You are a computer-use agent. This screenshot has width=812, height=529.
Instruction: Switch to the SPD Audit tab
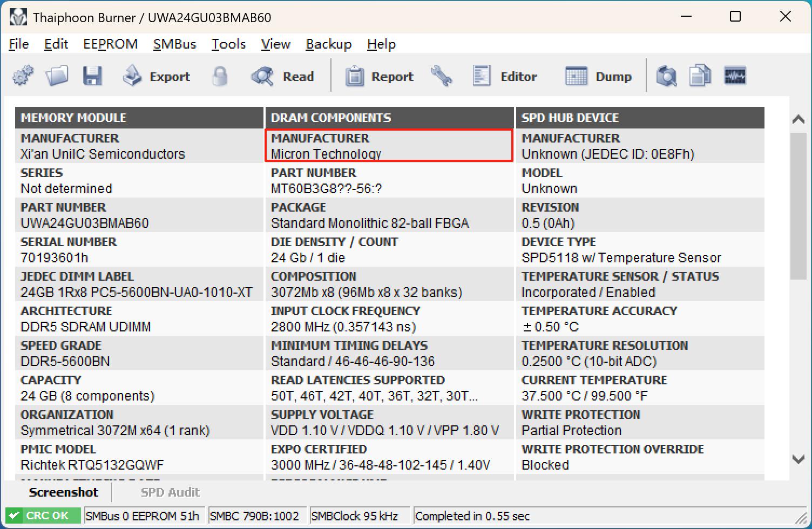click(170, 492)
